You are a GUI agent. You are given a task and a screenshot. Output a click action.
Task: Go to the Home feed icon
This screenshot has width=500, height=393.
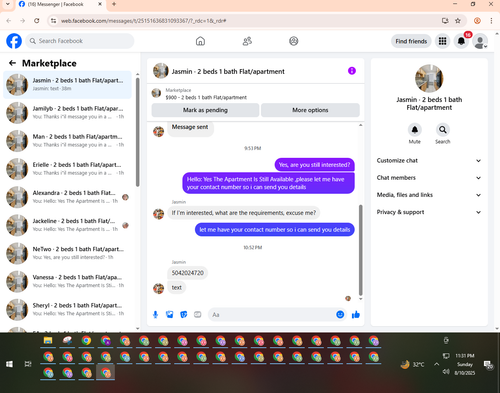(x=200, y=41)
